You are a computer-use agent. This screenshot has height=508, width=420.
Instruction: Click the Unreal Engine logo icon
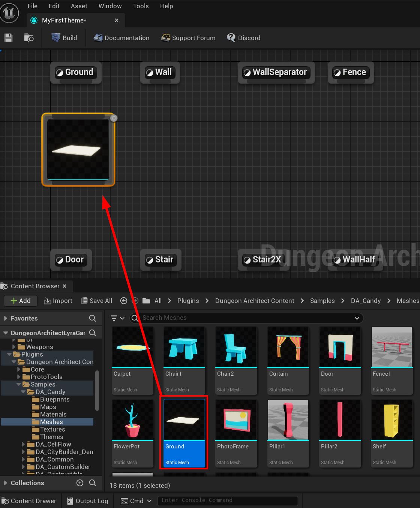click(x=10, y=13)
